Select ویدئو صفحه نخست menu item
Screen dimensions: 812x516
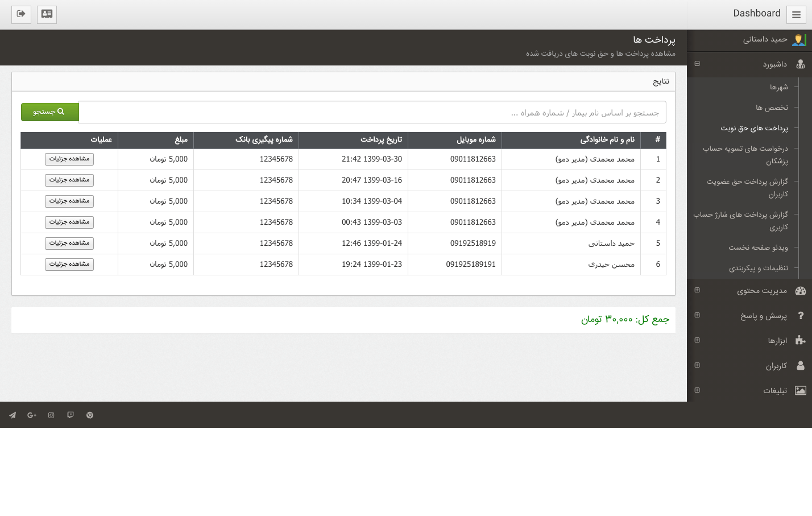tap(758, 247)
